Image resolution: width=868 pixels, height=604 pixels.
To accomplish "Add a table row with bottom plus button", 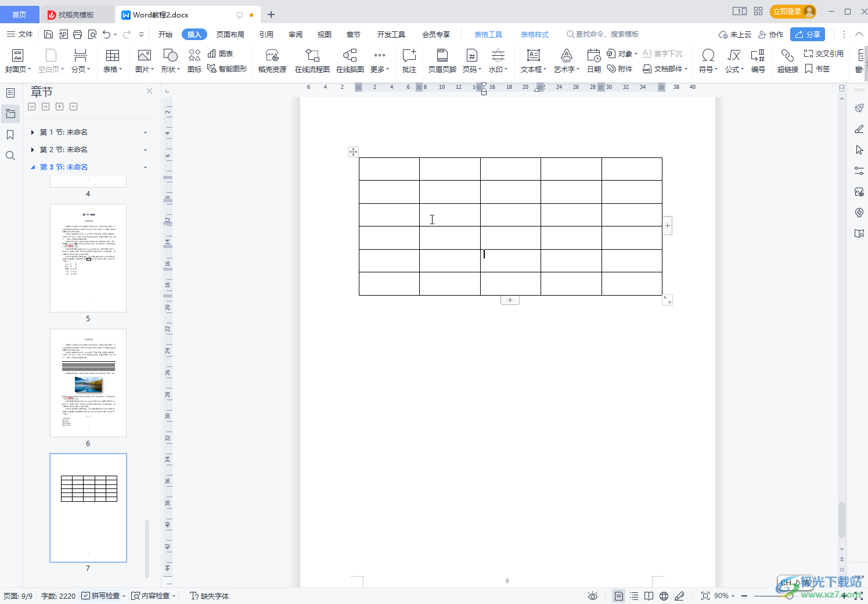I will 510,300.
